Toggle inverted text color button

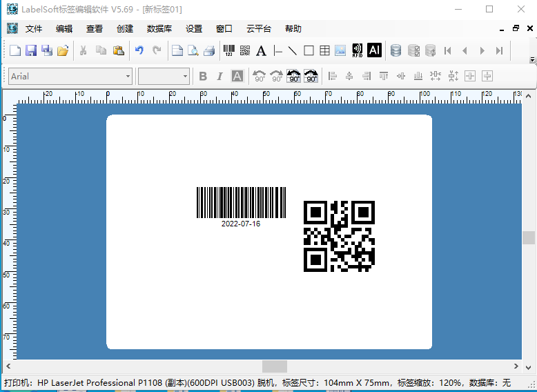[x=237, y=76]
